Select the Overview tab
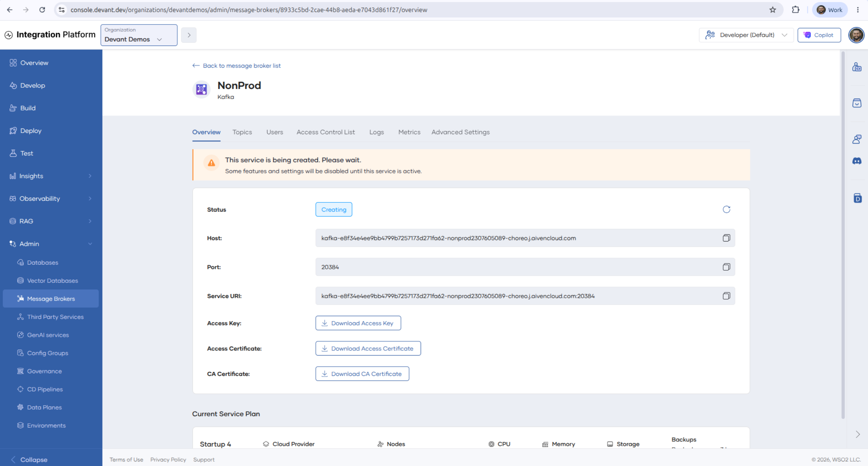This screenshot has width=868, height=466. coord(206,132)
